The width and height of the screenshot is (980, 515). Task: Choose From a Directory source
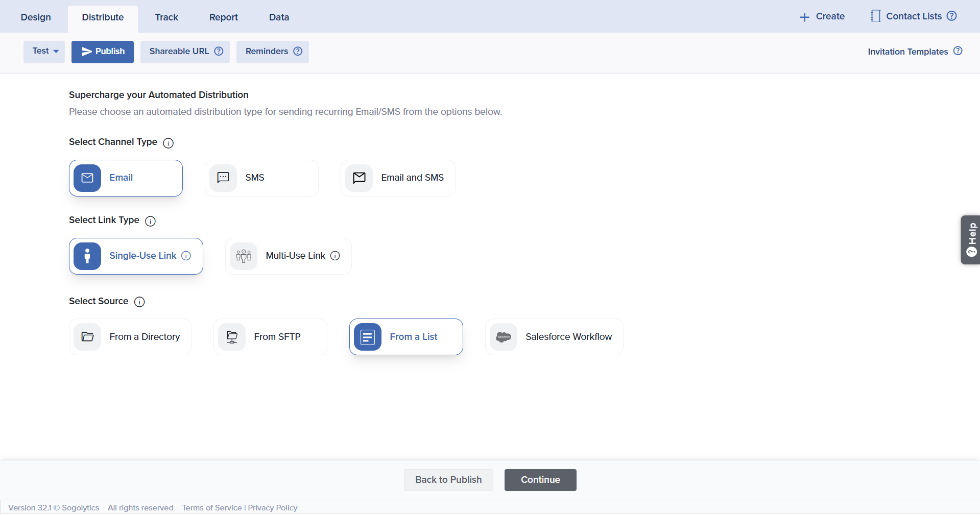tap(130, 337)
